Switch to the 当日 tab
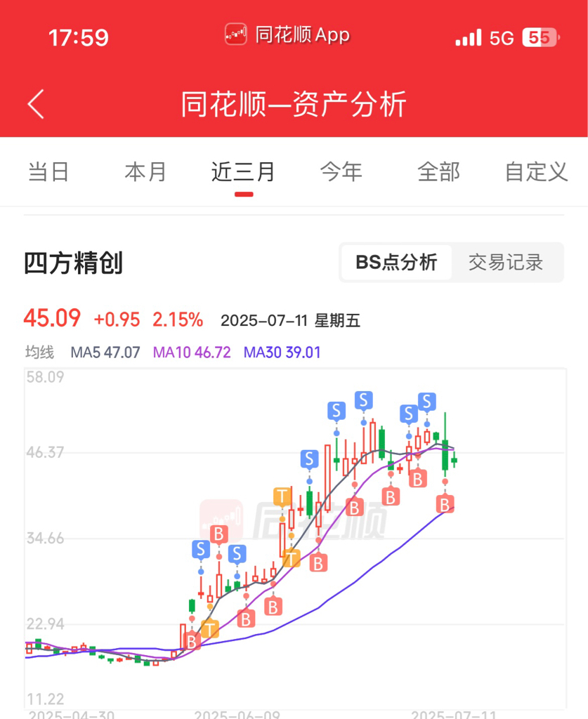Viewport: 588px width, 719px height. [x=48, y=172]
